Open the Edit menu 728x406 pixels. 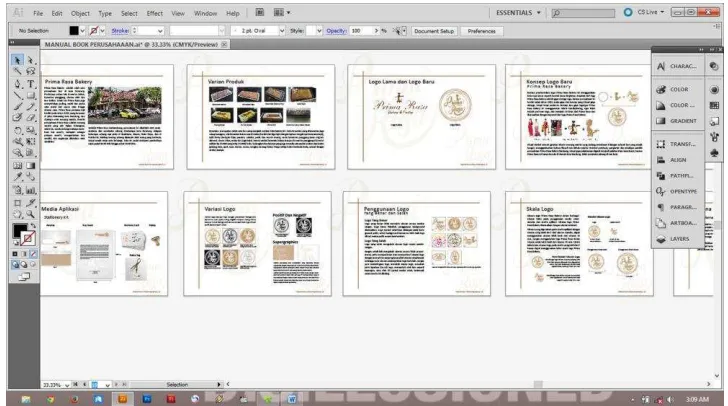click(x=57, y=13)
